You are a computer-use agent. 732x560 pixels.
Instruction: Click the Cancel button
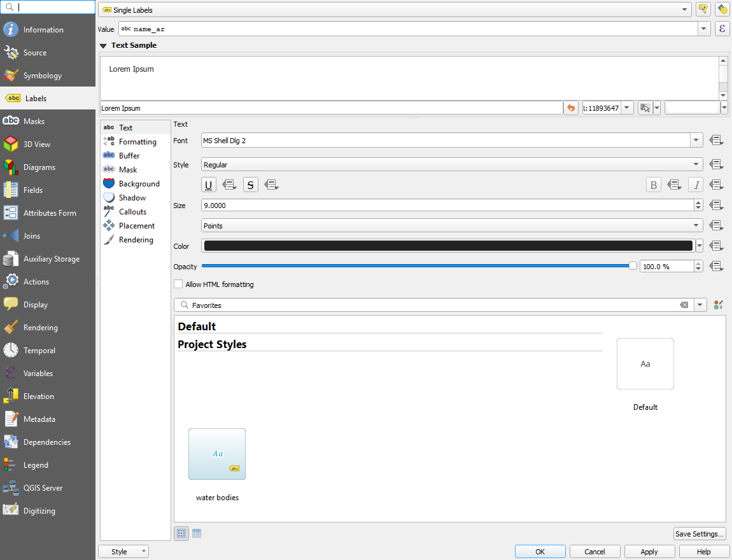pos(595,552)
